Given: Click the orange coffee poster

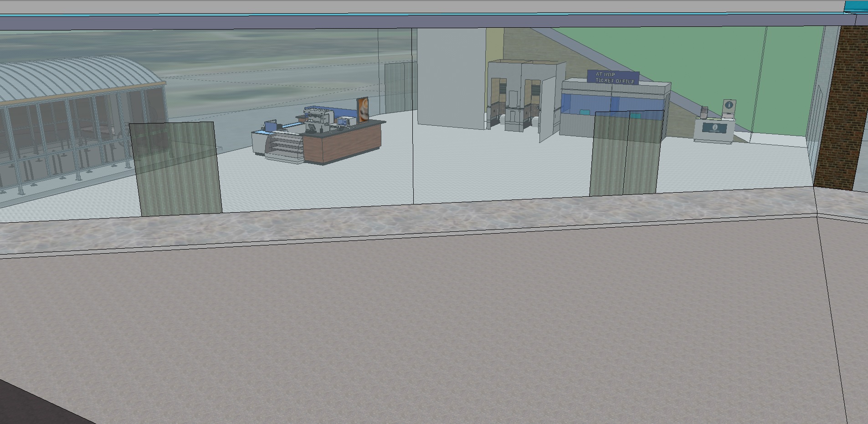Looking at the screenshot, I should point(363,109).
